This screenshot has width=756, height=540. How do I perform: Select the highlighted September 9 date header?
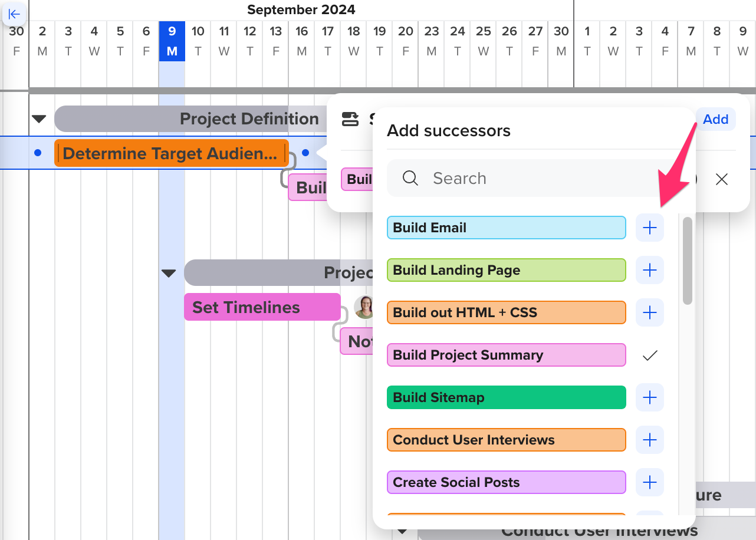172,41
